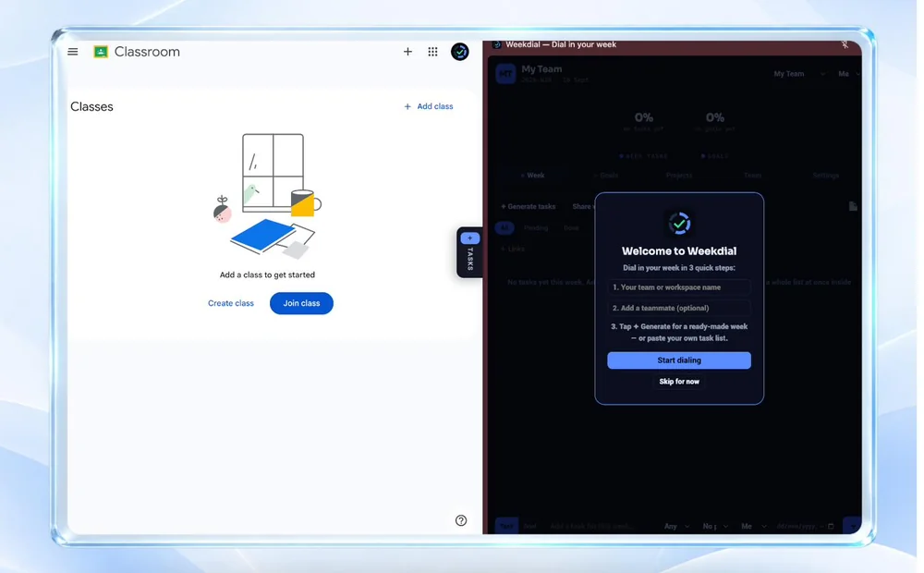
Task: Click the blue arrow button beside the date field
Action: point(852,526)
